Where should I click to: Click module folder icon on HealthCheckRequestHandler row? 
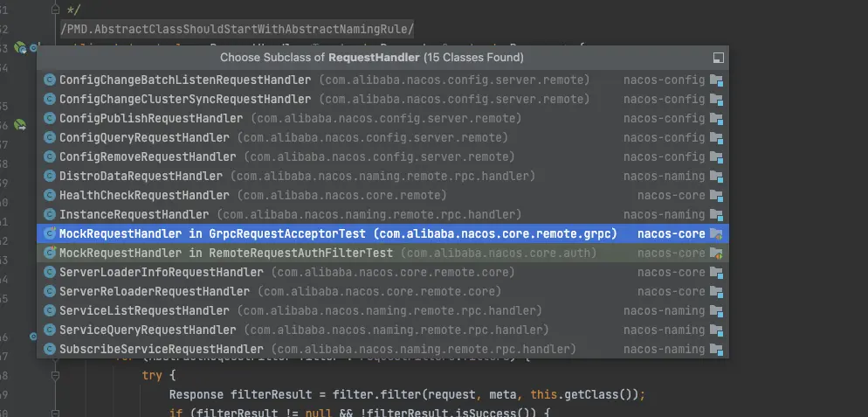click(716, 196)
